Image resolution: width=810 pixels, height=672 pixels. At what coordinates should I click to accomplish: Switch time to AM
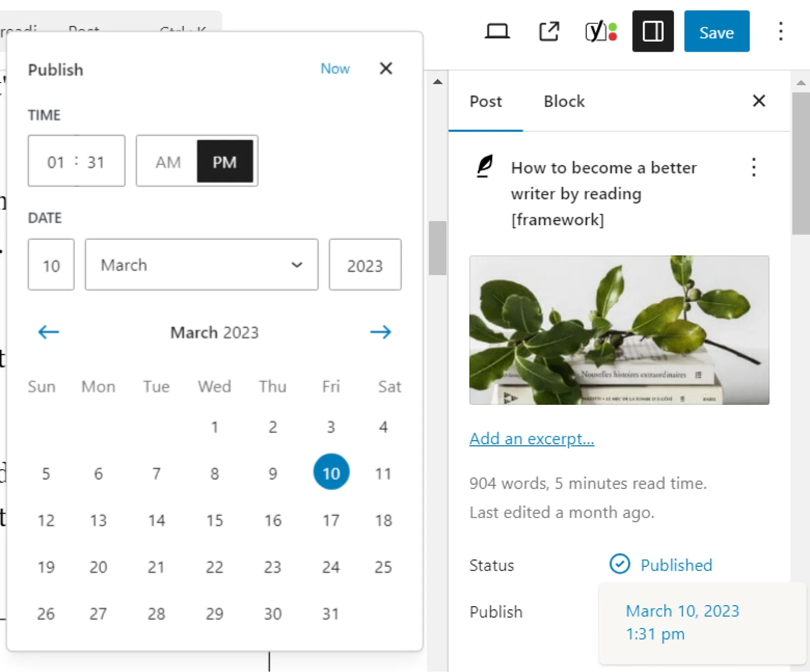[x=168, y=162]
